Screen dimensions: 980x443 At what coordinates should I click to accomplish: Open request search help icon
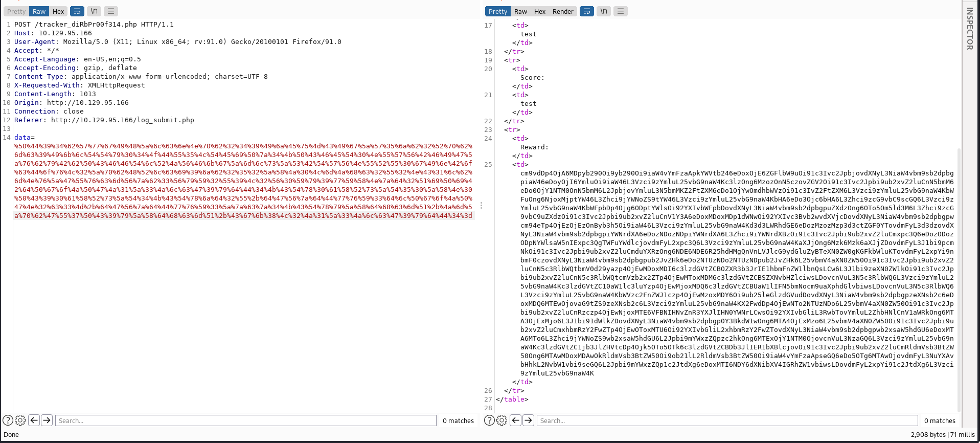(x=8, y=420)
